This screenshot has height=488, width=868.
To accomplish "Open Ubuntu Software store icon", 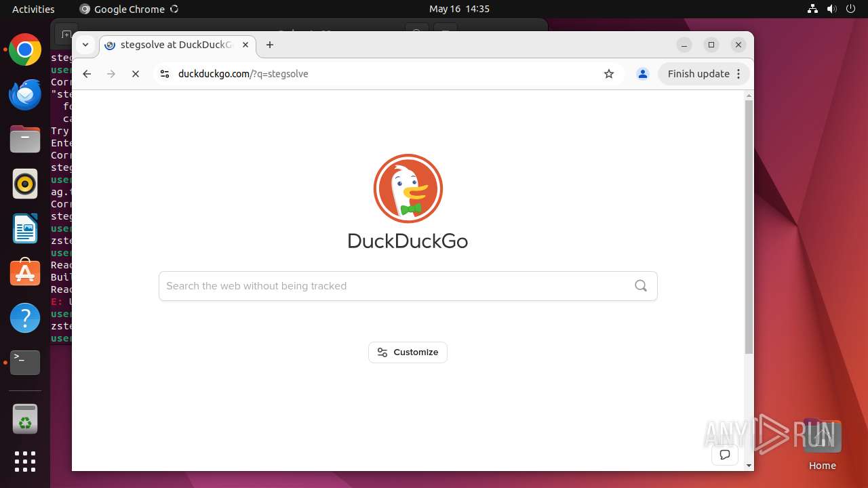I will coord(25,273).
